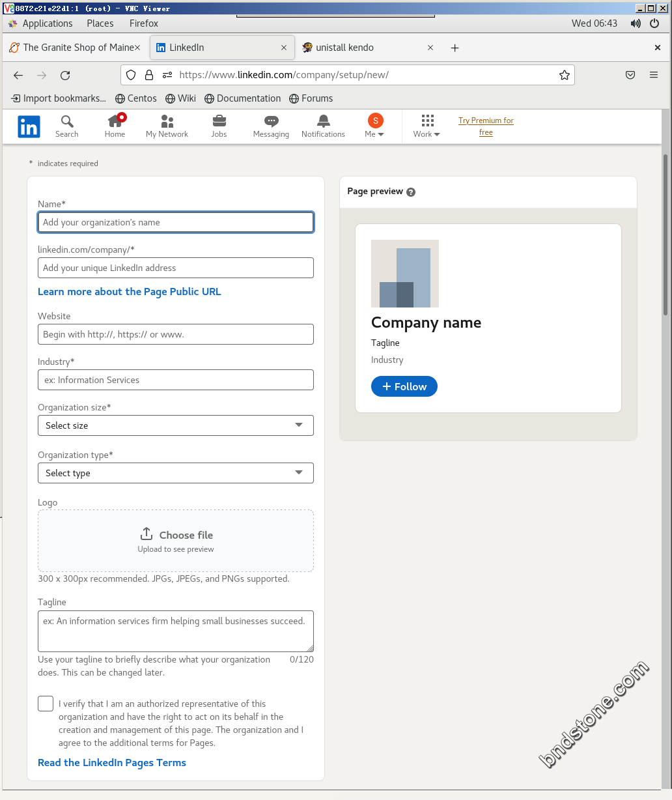Viewport: 672px width, 800px height.
Task: Open the Pocket save icon
Action: (x=630, y=75)
